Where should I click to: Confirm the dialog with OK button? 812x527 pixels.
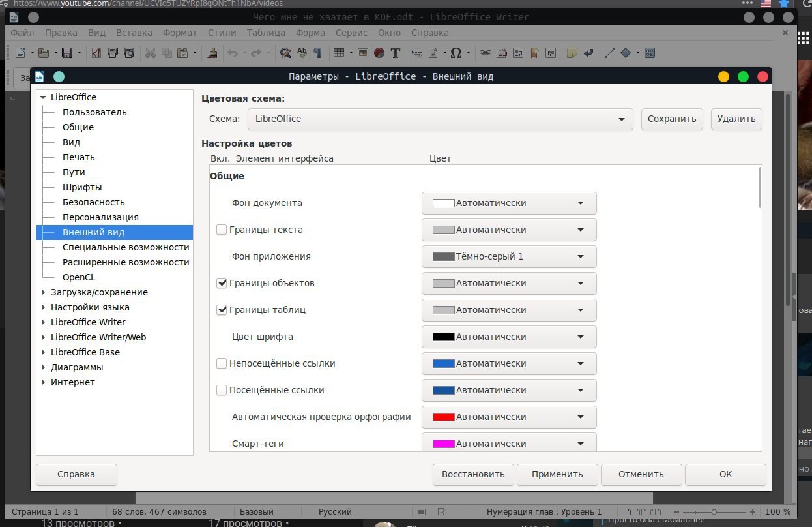tap(725, 474)
